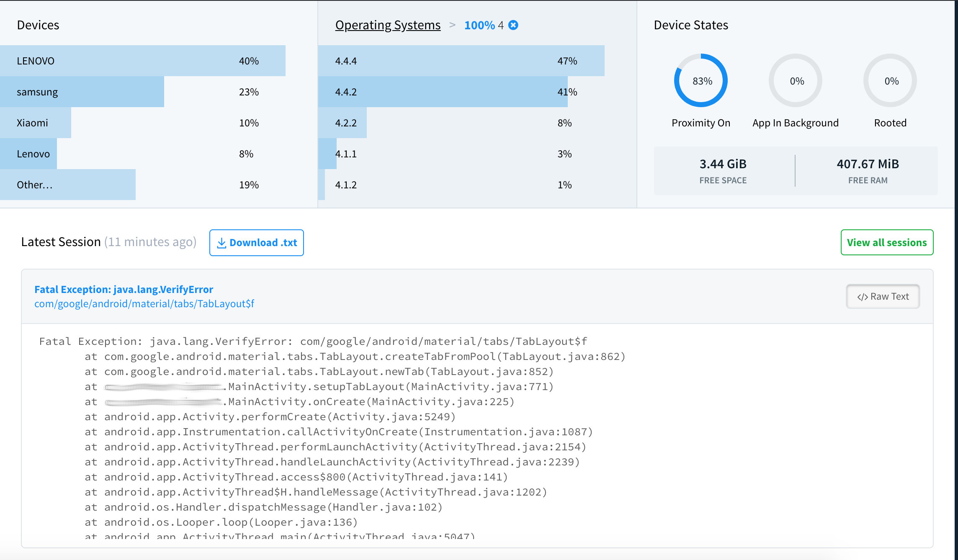Click the Rooted device state ring
Viewport: 958px width, 560px height.
890,80
